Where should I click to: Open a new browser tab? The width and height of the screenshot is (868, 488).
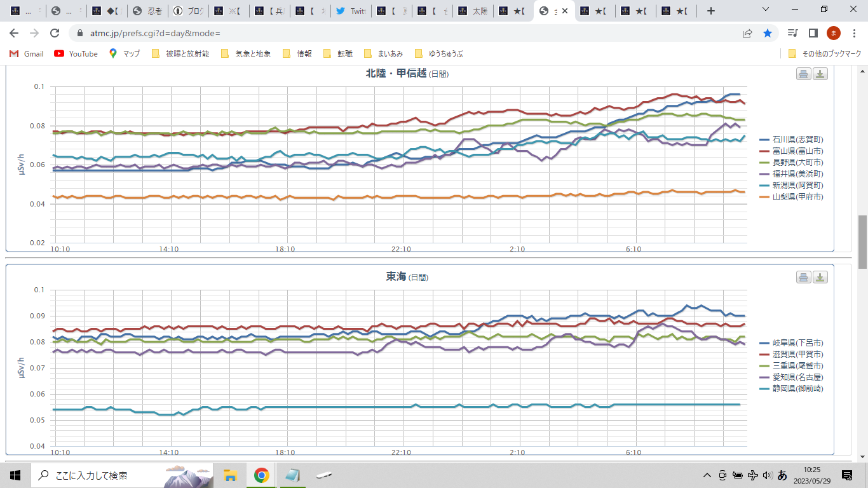711,11
